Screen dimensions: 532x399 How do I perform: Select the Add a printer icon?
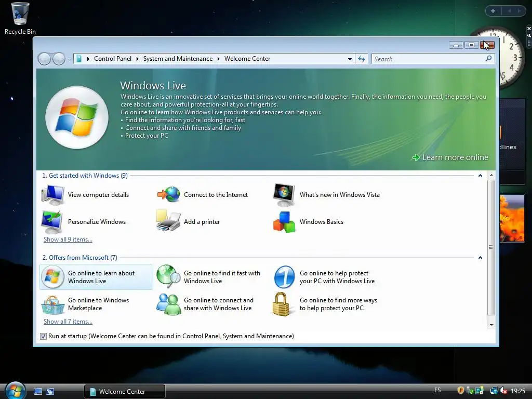(x=168, y=221)
